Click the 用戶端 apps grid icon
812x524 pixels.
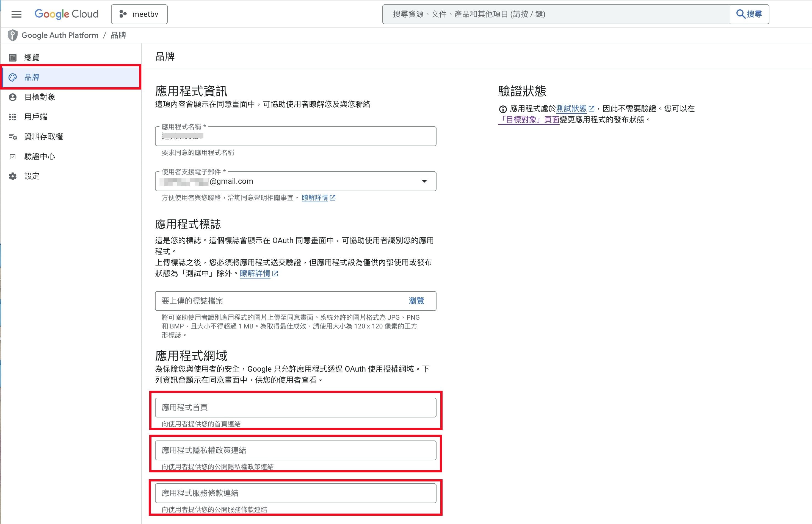tap(13, 117)
